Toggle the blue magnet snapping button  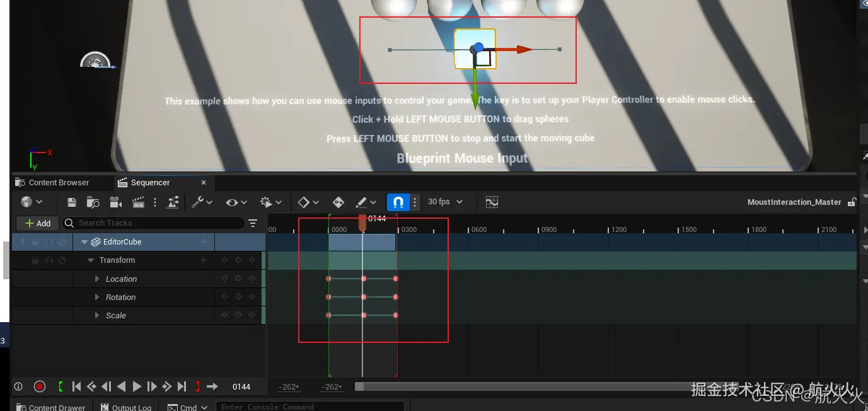[x=398, y=202]
